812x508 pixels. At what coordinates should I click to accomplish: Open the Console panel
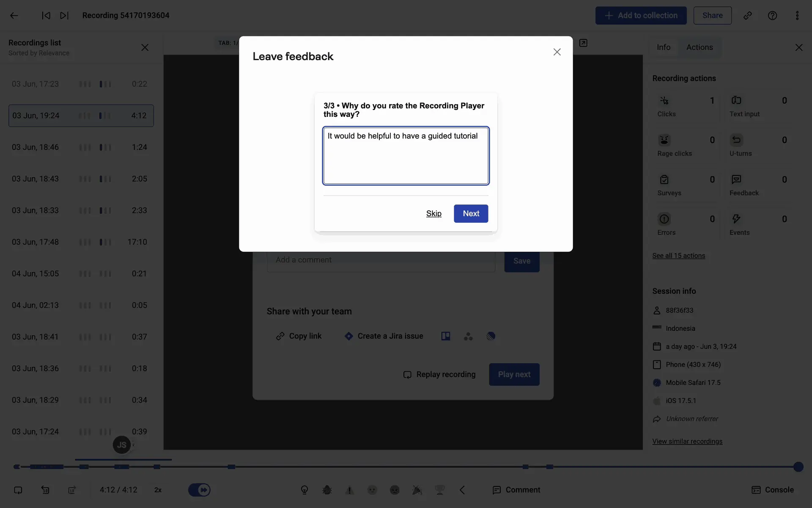[x=772, y=490]
